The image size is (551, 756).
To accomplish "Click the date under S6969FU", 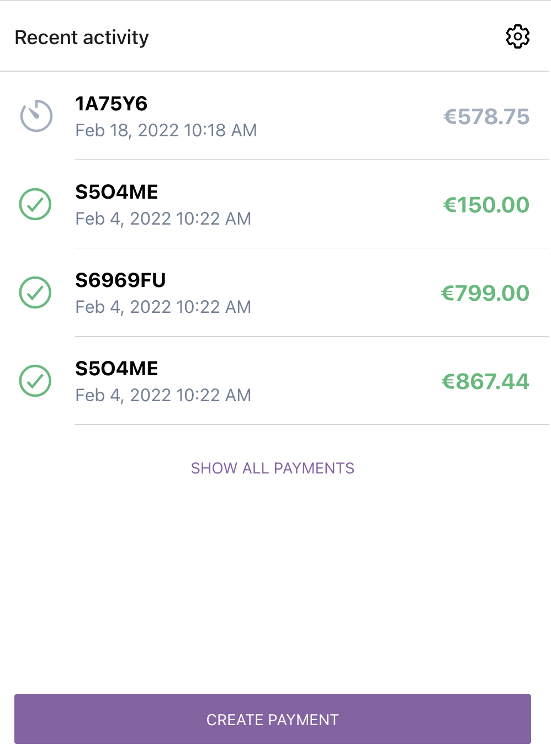I will (163, 307).
